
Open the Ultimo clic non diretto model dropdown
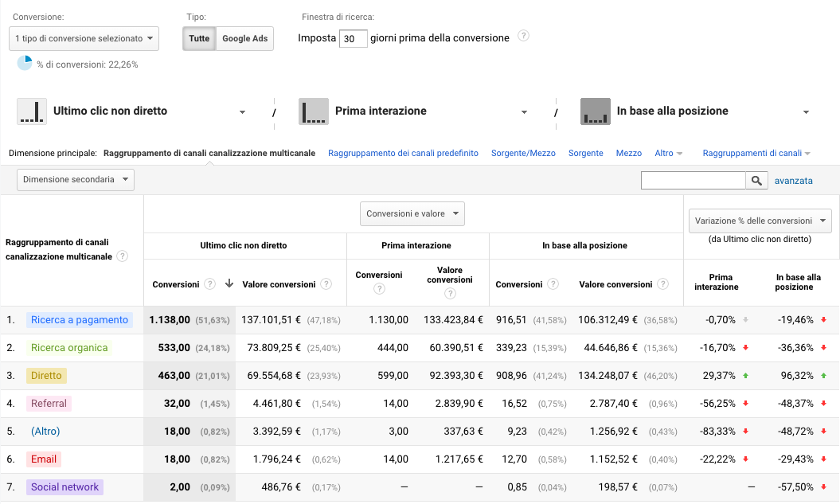pos(242,112)
